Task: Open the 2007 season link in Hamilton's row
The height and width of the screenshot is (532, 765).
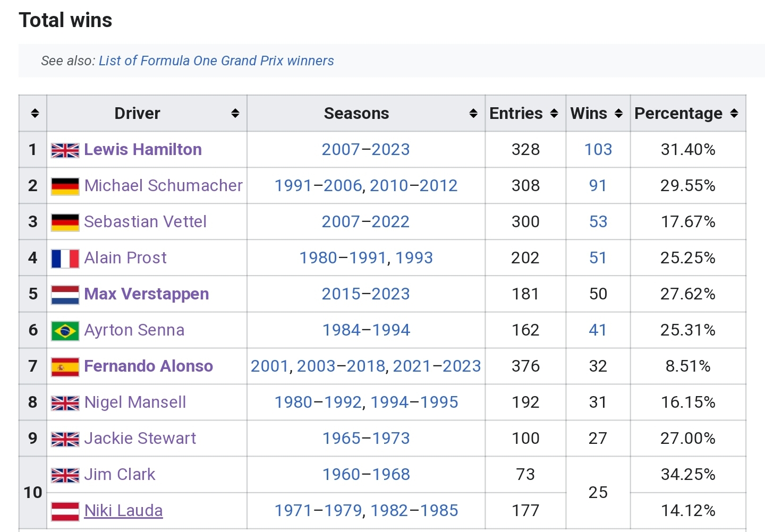Action: 341,149
